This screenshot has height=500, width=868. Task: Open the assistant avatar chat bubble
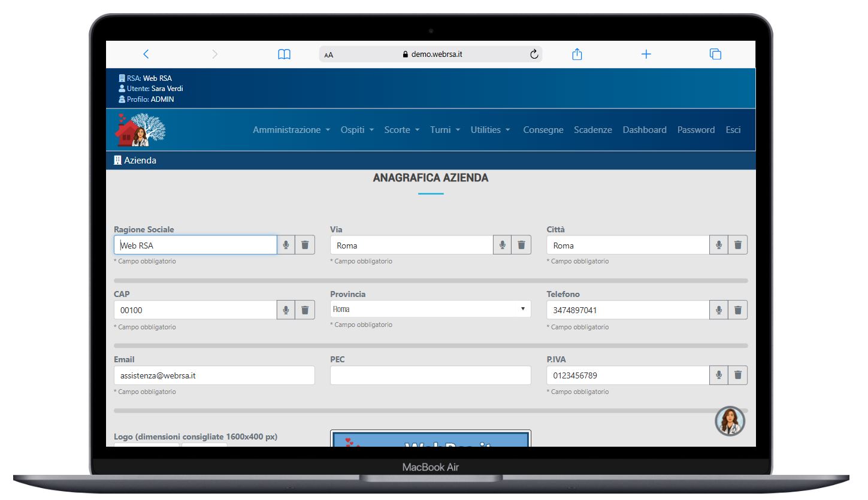[x=730, y=421]
